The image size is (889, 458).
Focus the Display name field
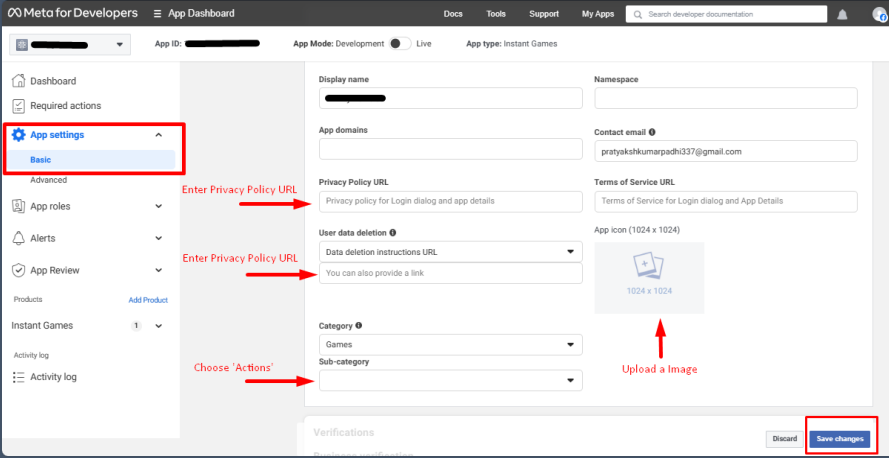tap(451, 98)
